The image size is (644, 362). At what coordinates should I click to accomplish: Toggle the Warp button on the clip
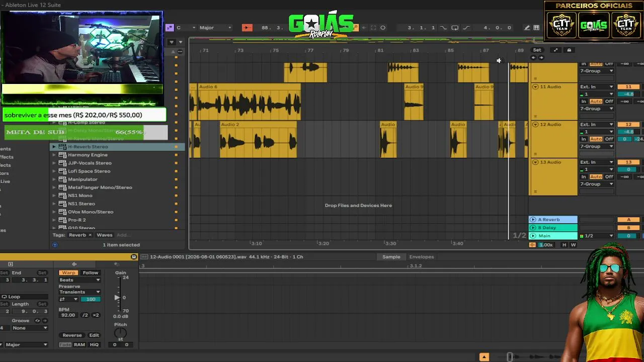[x=68, y=273]
